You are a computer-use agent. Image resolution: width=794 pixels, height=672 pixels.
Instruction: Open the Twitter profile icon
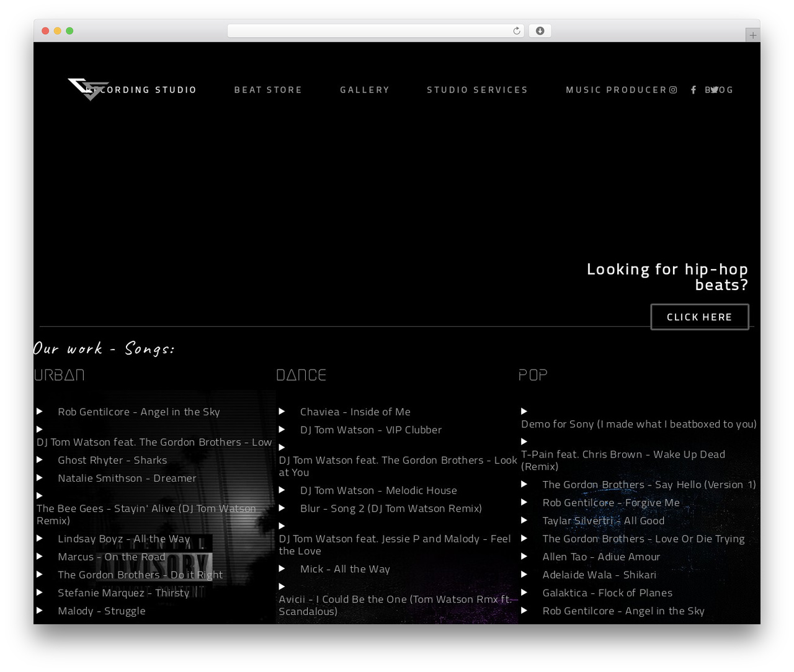point(715,90)
